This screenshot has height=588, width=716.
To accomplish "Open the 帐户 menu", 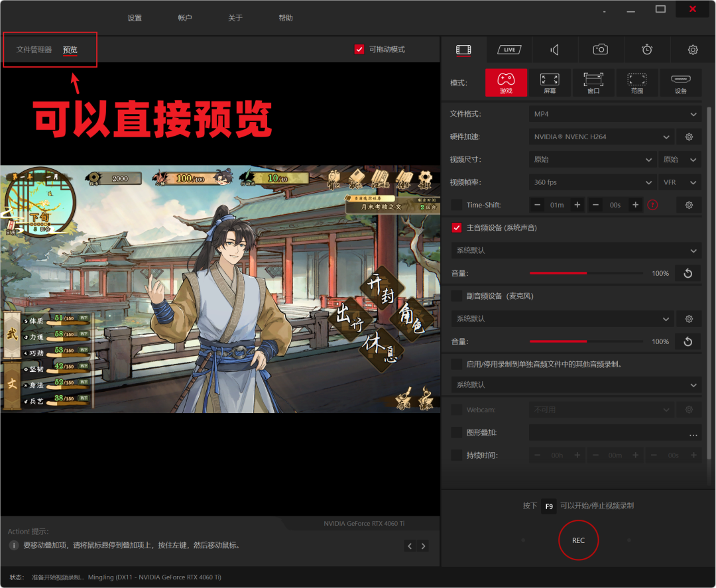I will pyautogui.click(x=185, y=18).
